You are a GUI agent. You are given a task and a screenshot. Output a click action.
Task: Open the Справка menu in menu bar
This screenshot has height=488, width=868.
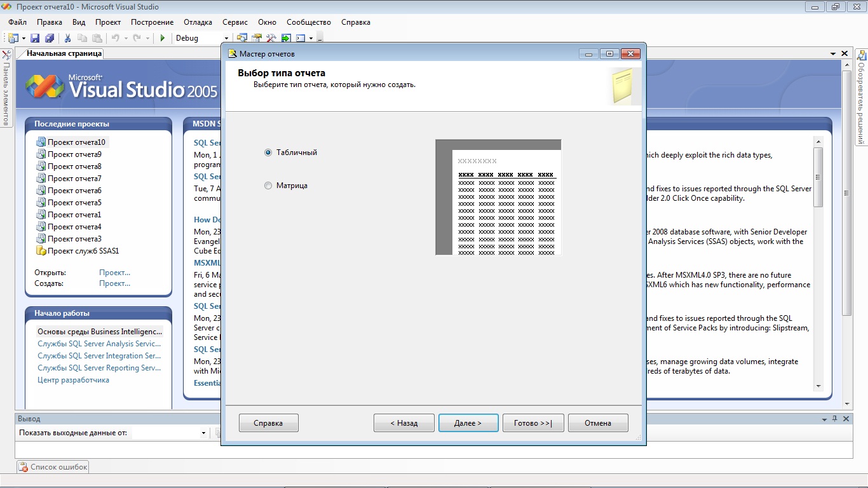[356, 22]
